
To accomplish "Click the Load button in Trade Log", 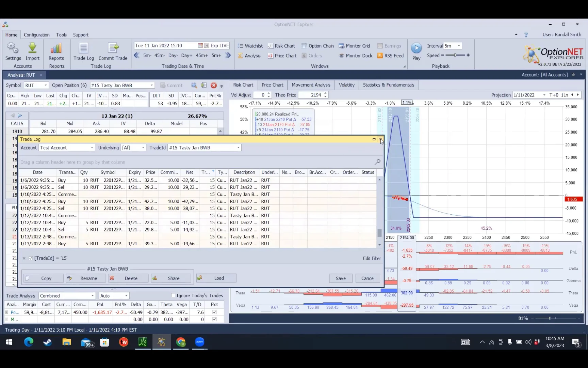I will (x=216, y=278).
